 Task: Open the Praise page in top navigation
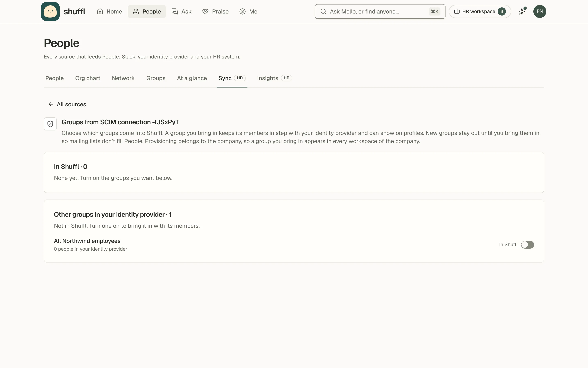pos(215,11)
